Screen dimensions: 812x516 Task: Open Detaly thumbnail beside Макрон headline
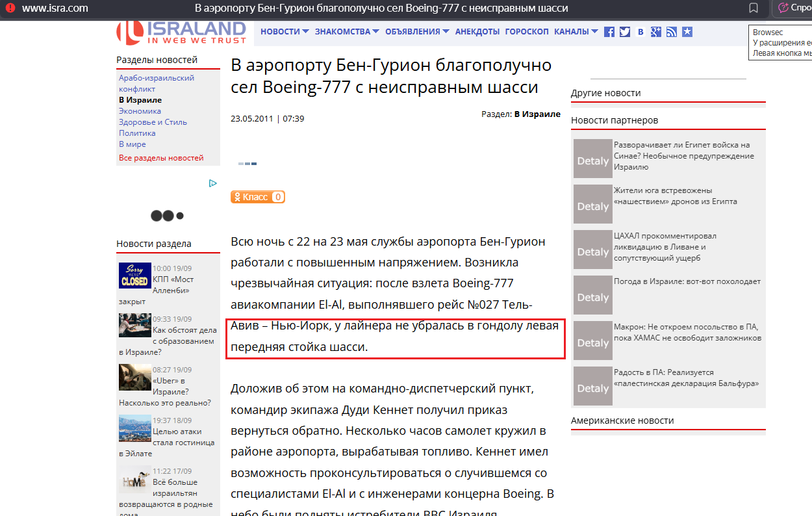[592, 341]
